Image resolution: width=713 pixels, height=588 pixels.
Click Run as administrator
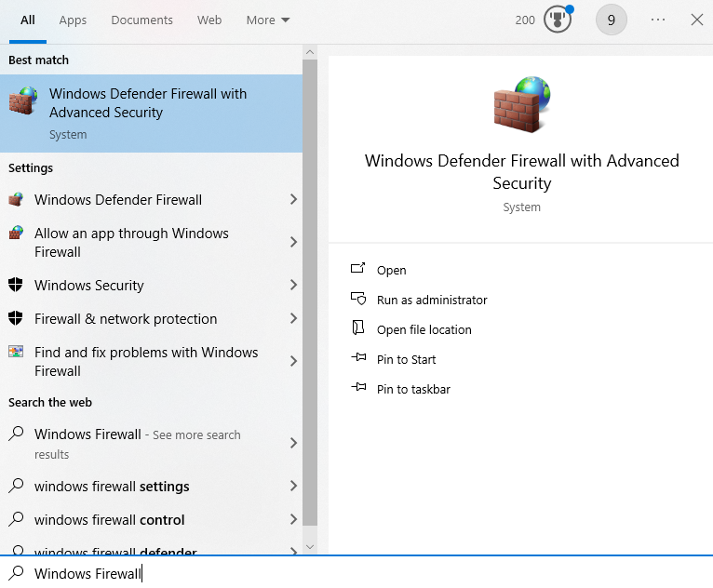(432, 300)
